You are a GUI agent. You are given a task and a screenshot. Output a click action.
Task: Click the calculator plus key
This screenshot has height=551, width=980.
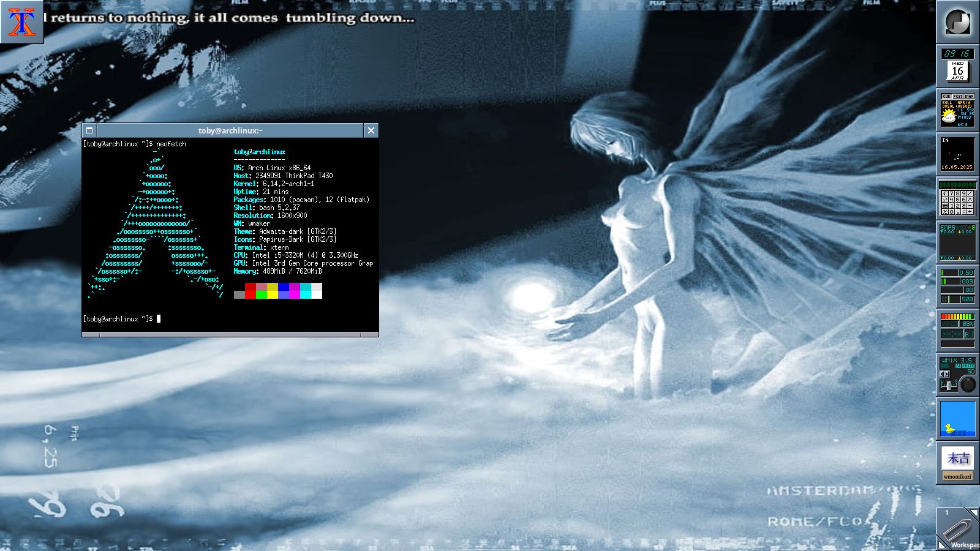pos(970,212)
